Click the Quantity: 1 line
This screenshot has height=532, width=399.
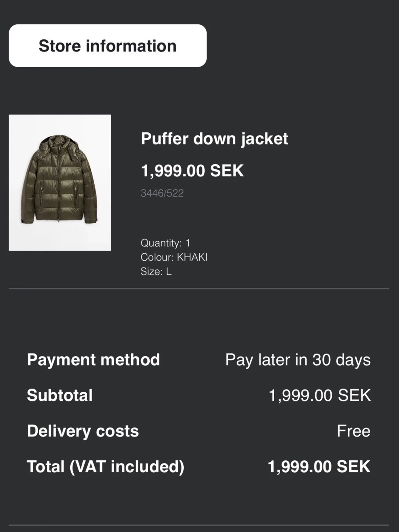point(165,243)
